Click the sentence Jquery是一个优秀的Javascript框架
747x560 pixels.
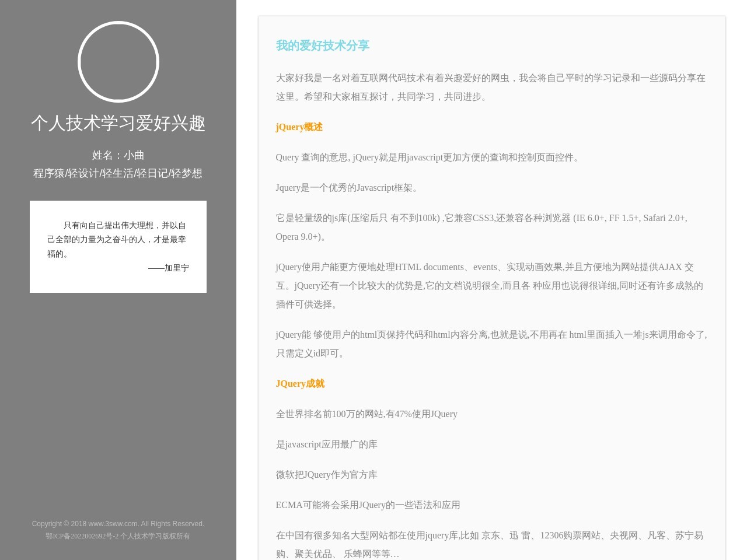coord(346,188)
